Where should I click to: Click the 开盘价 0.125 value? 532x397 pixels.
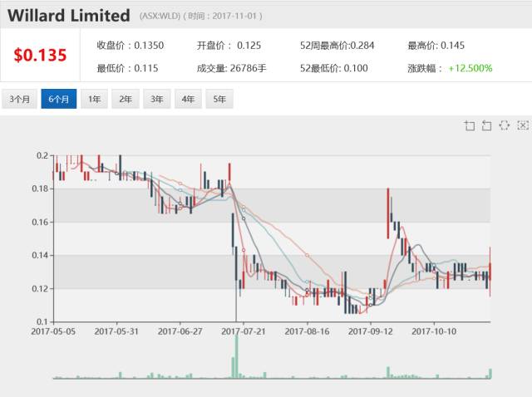click(229, 46)
